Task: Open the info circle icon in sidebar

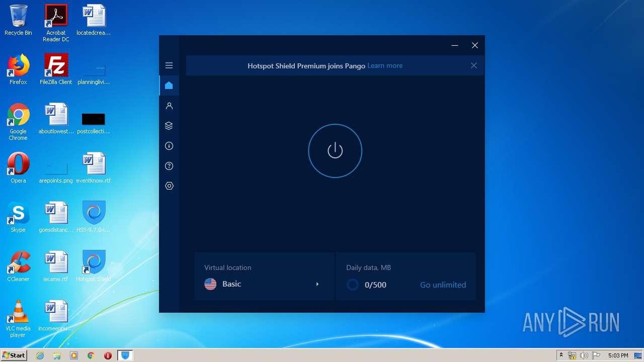Action: pyautogui.click(x=169, y=146)
